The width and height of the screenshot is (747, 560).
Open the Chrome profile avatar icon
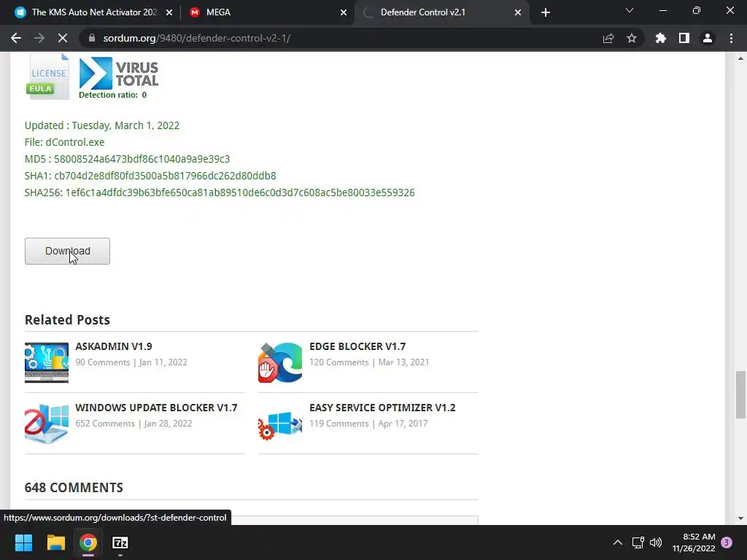[x=708, y=38]
